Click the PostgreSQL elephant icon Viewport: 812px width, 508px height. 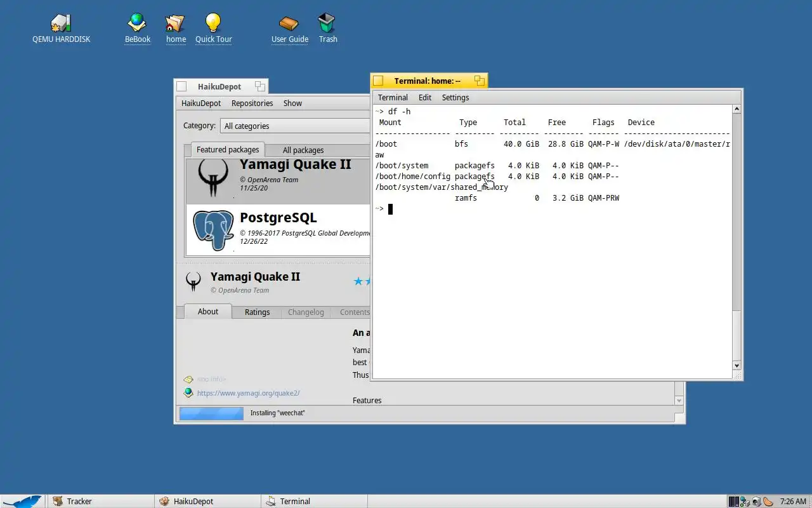213,230
